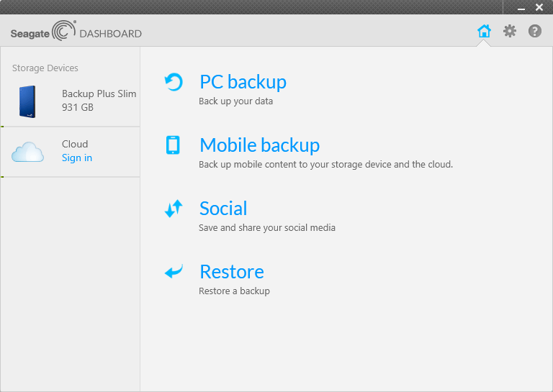Viewport: 553px width, 392px height.
Task: Open the Social heading
Action: click(x=223, y=209)
